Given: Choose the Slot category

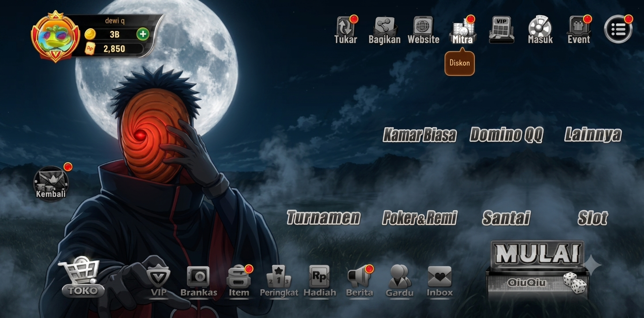Looking at the screenshot, I should coord(593,218).
